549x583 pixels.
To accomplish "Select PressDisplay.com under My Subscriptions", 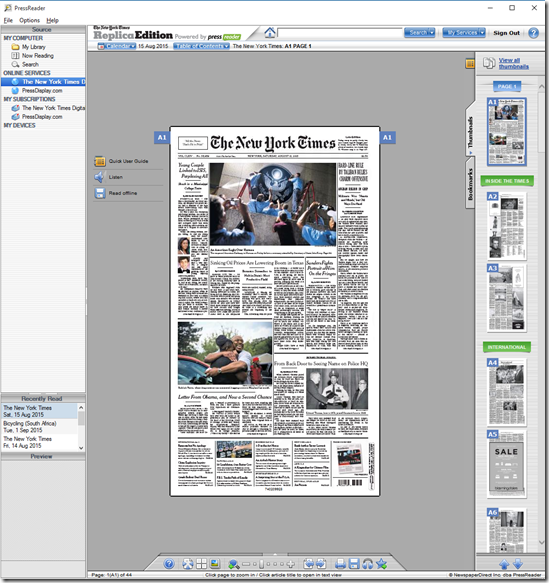I will (42, 117).
